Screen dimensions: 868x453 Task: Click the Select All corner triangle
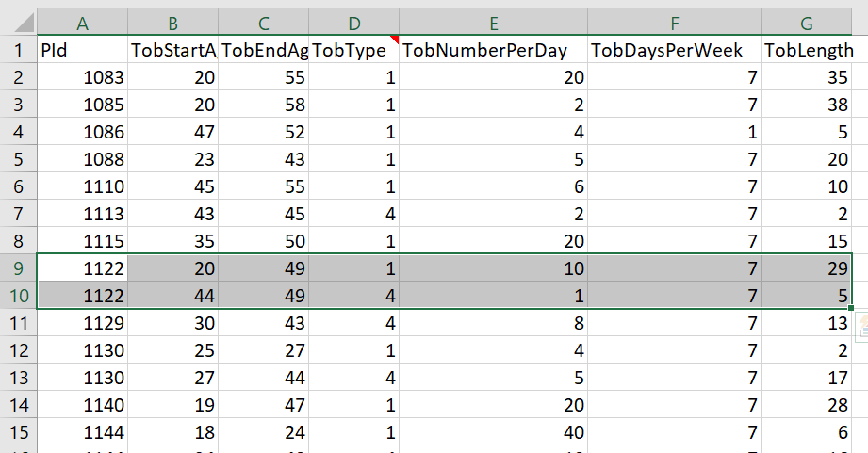pos(19,22)
